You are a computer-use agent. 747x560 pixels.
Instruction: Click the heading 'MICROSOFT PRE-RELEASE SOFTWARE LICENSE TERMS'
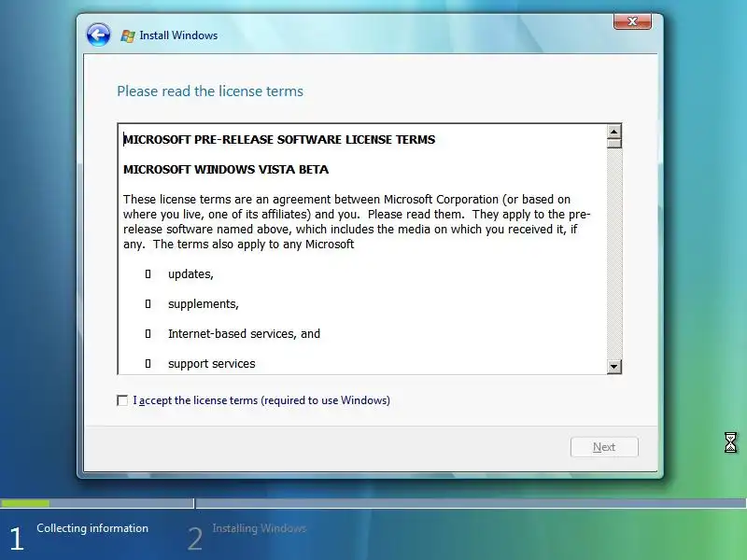point(279,139)
